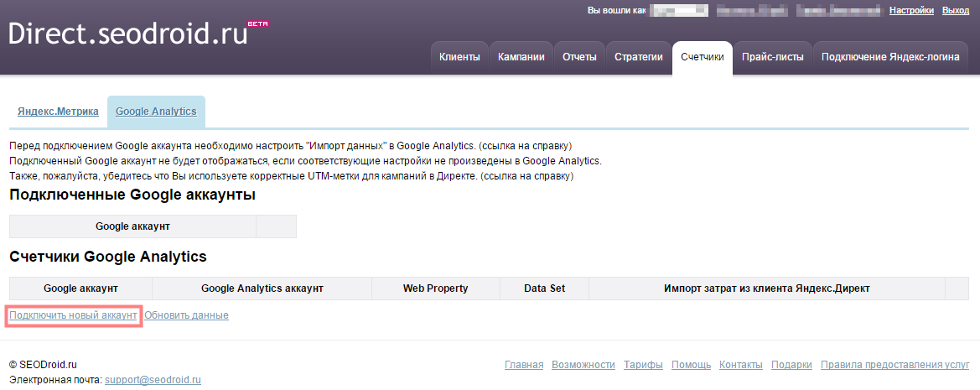Screen dimensions: 980x390
Task: Open the Клиенты tab
Action: [459, 57]
